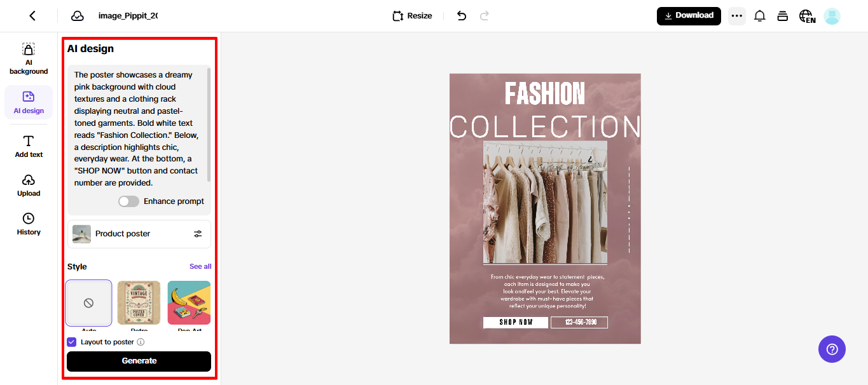
Task: Open the language globe selector
Action: click(x=807, y=17)
